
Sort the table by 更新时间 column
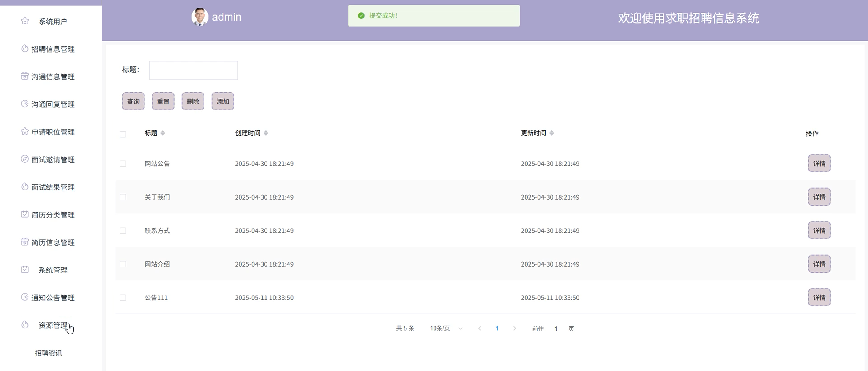pos(552,133)
